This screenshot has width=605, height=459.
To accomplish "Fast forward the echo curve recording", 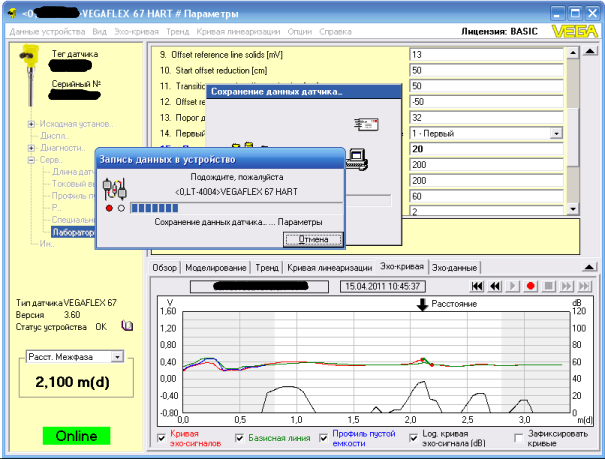I will [566, 286].
